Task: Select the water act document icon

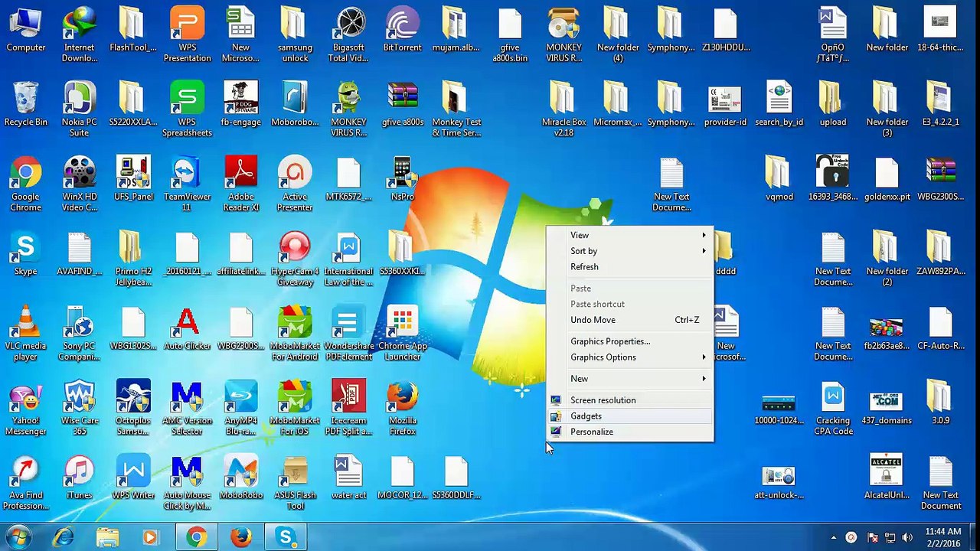Action: click(x=348, y=478)
